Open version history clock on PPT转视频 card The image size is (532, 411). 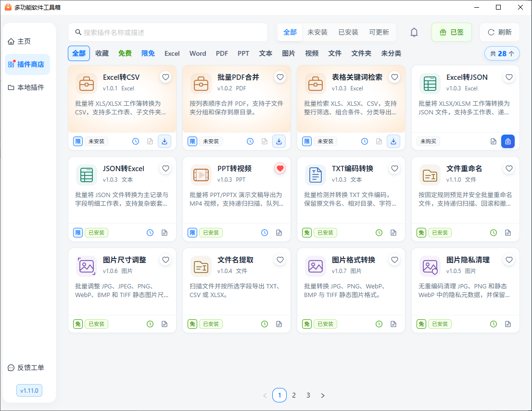click(265, 233)
